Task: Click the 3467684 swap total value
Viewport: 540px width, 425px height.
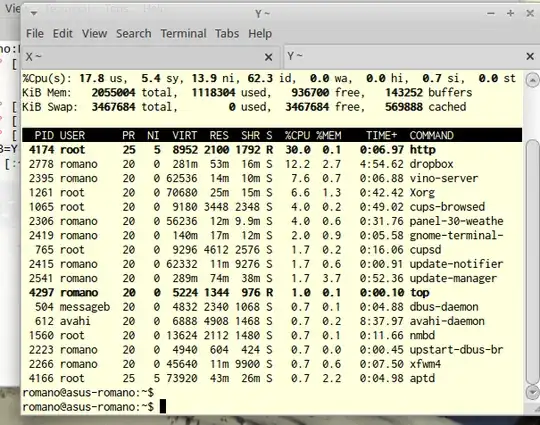Action: (x=113, y=107)
